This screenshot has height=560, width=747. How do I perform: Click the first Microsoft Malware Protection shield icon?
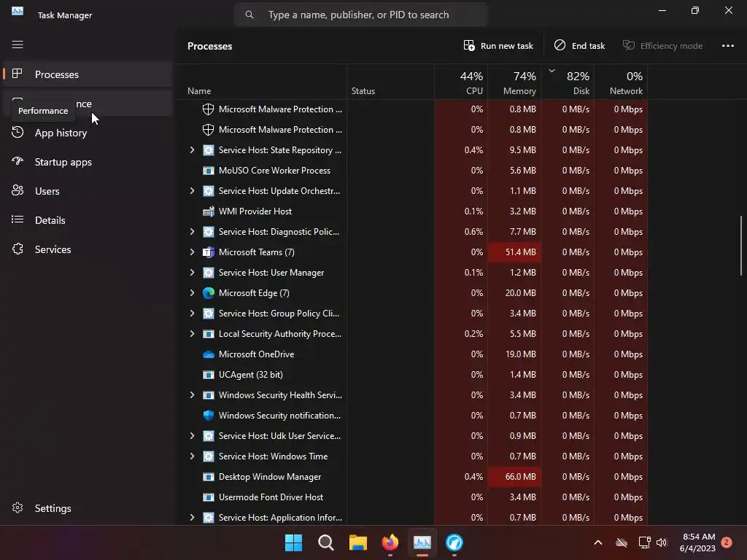(x=208, y=109)
